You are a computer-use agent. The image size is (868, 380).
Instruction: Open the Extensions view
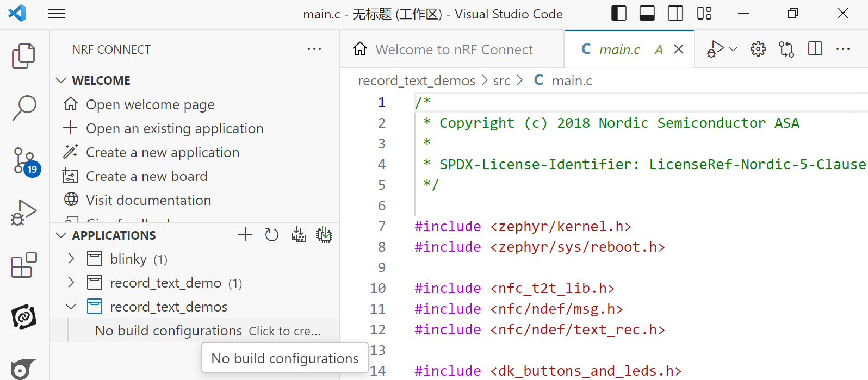(24, 265)
